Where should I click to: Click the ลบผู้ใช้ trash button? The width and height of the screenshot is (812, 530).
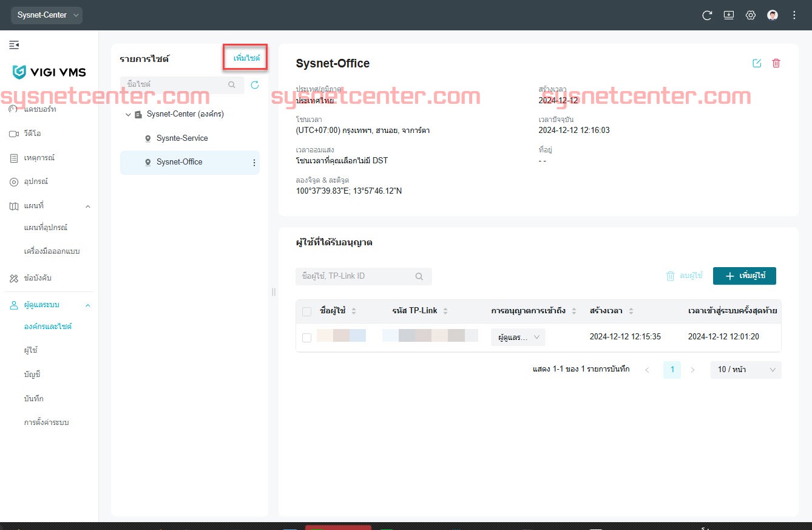pyautogui.click(x=684, y=276)
